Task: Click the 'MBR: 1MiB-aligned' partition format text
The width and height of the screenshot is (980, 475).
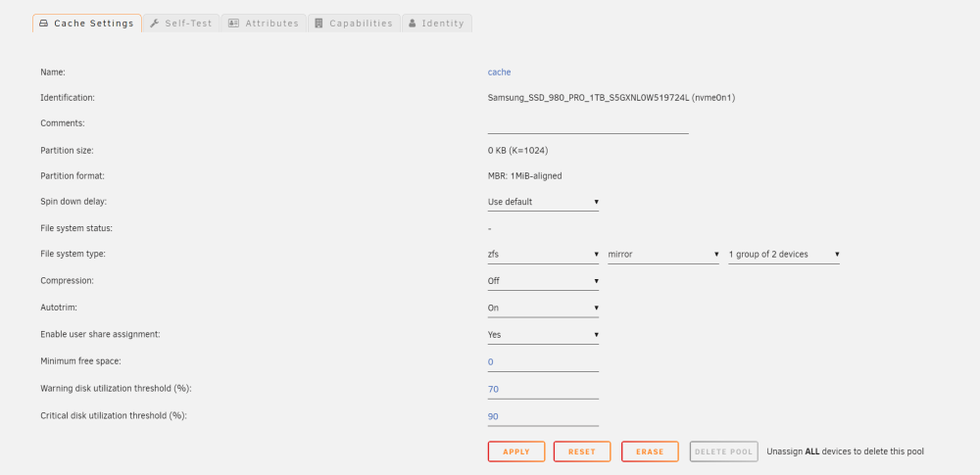Action: (x=525, y=176)
